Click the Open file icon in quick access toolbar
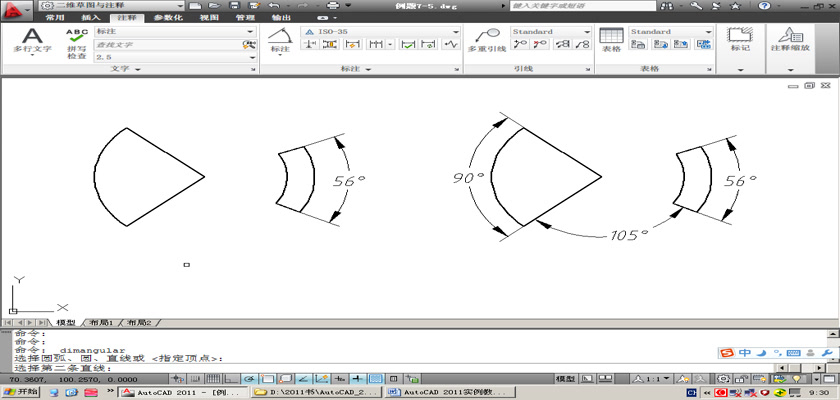Screen dimensions: 840x400 click(214, 6)
